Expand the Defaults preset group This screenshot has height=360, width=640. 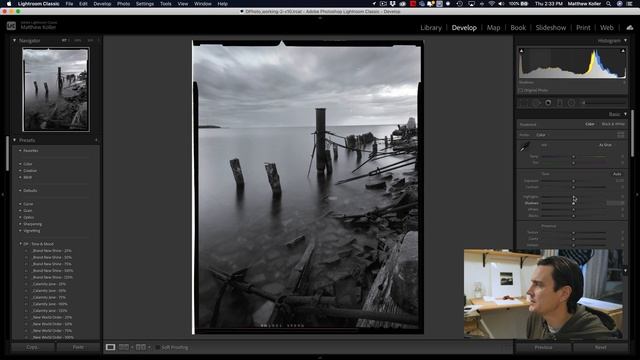[20, 191]
